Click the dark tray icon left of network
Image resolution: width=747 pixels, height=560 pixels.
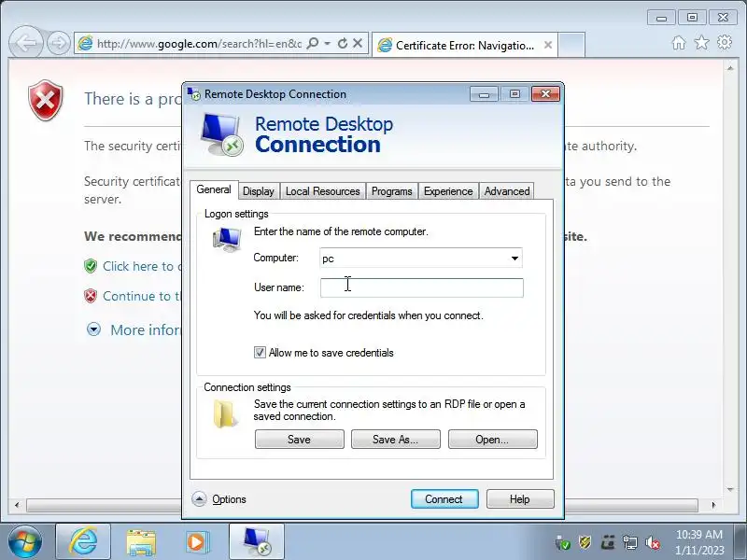[x=608, y=542]
